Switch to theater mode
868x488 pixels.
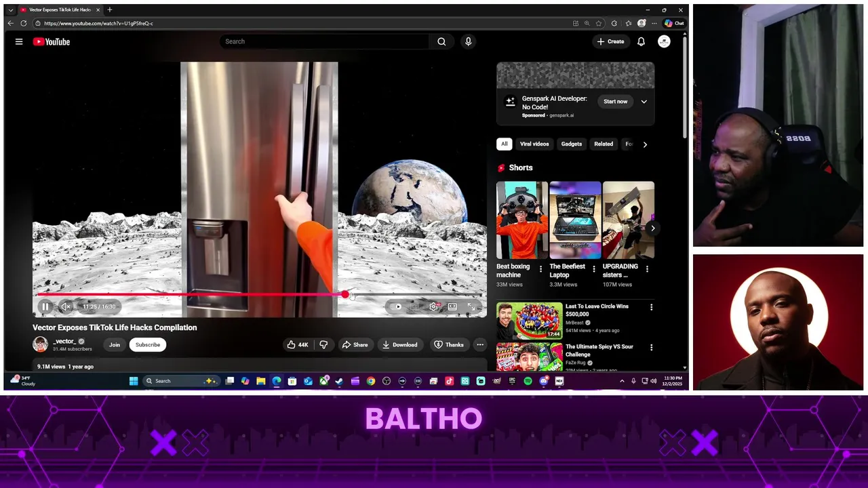tap(452, 306)
